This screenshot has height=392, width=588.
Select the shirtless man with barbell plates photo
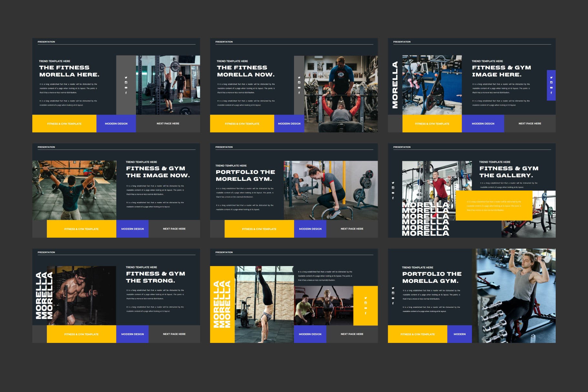click(x=81, y=295)
